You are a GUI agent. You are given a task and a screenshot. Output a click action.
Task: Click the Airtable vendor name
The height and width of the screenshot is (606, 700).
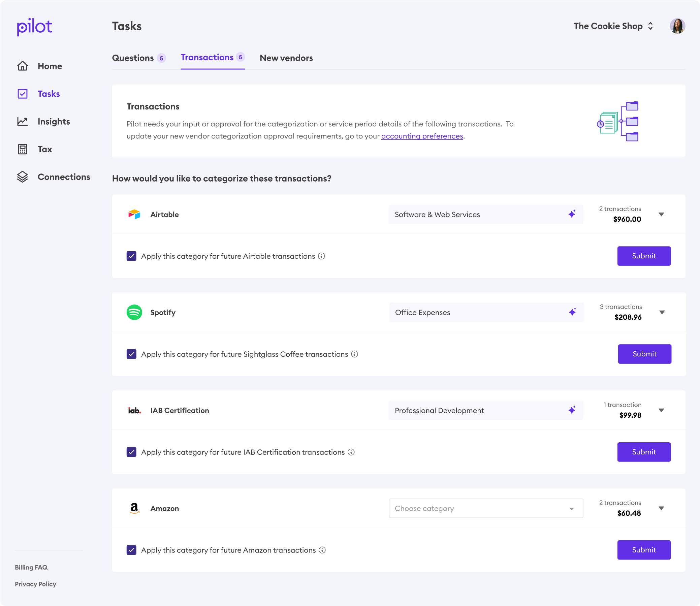(x=164, y=214)
